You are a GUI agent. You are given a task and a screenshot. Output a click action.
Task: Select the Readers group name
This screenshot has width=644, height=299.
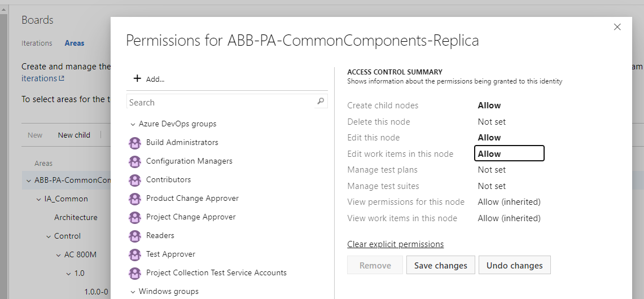point(160,235)
